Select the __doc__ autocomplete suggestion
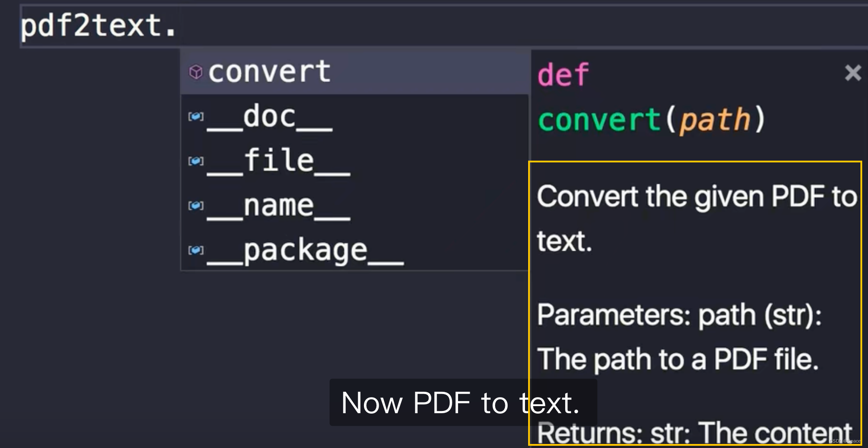Viewport: 868px width, 448px height. tap(355, 116)
